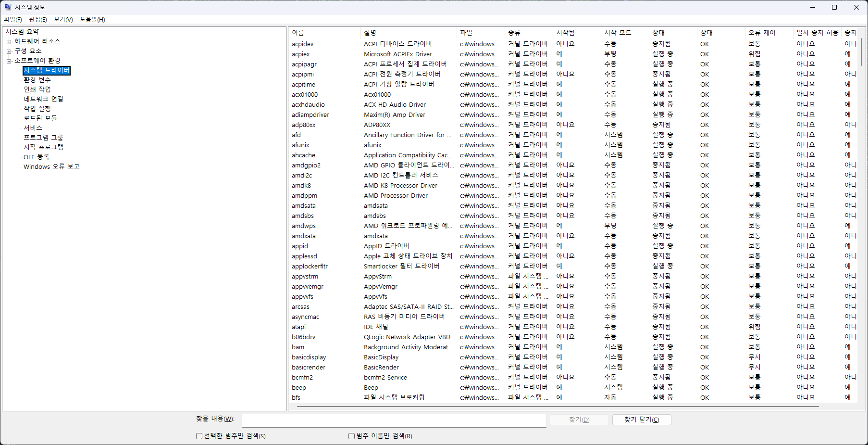Screen dimensions: 868x445
Task: Click the horizontal scrollbar of driver list
Action: pos(558,407)
